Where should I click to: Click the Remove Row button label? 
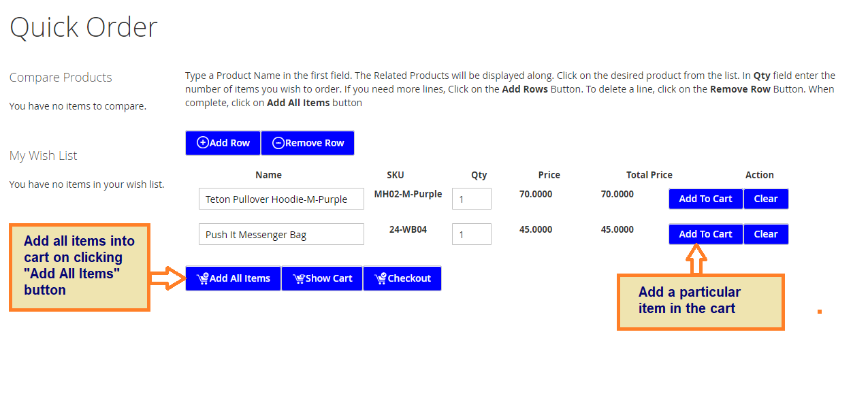[315, 143]
